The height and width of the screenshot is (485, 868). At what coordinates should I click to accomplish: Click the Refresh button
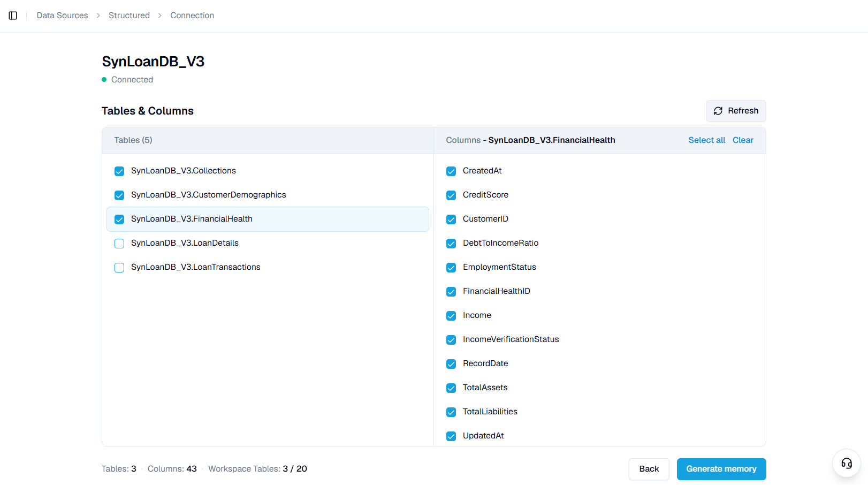(736, 111)
